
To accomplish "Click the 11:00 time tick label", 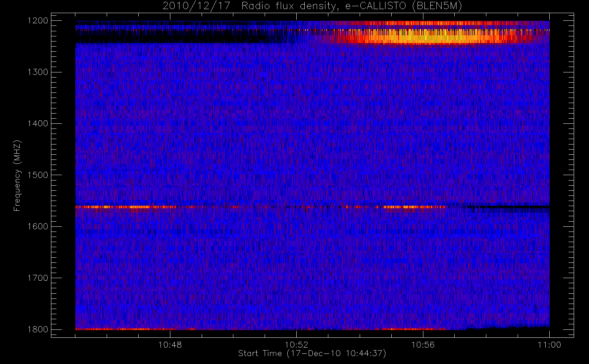I will pos(549,345).
